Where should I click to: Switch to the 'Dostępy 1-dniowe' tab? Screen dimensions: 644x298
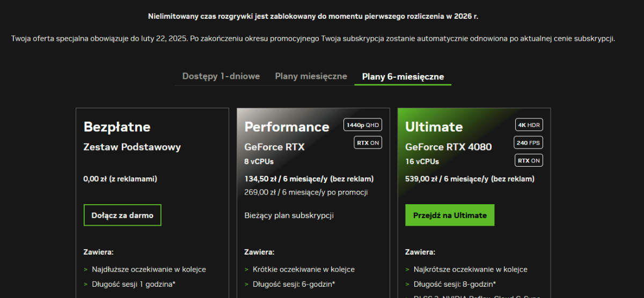point(221,76)
